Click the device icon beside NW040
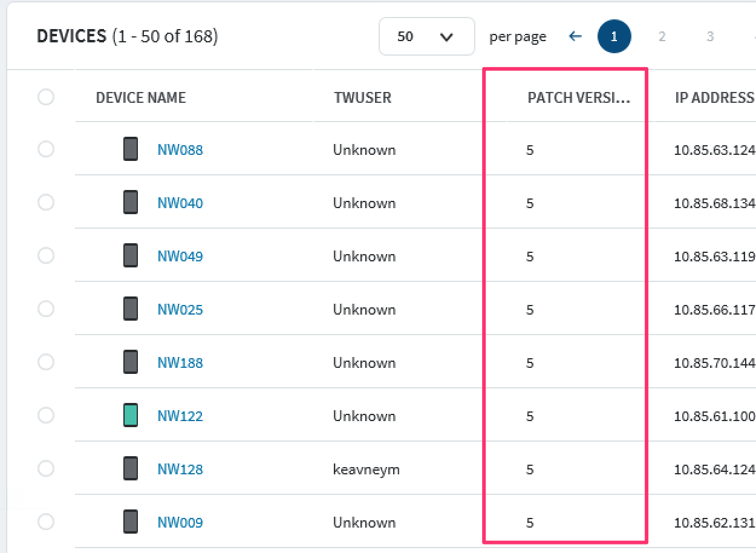This screenshot has width=756, height=553. [x=131, y=202]
